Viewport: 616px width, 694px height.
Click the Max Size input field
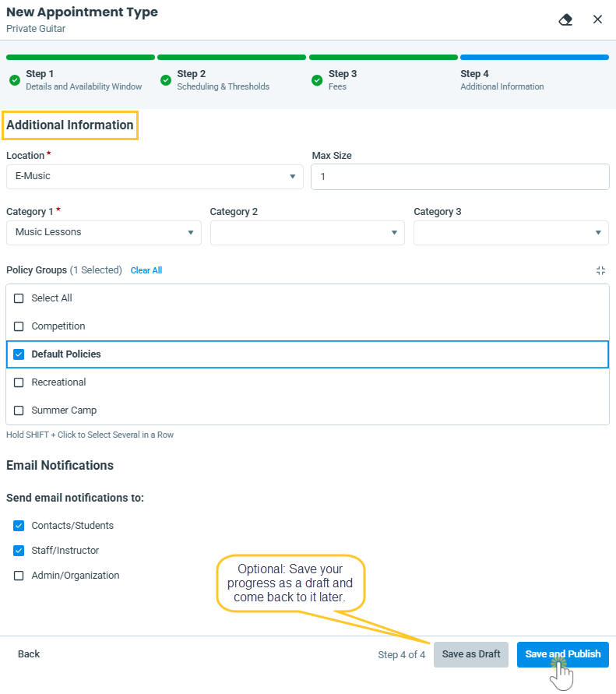[x=459, y=177]
